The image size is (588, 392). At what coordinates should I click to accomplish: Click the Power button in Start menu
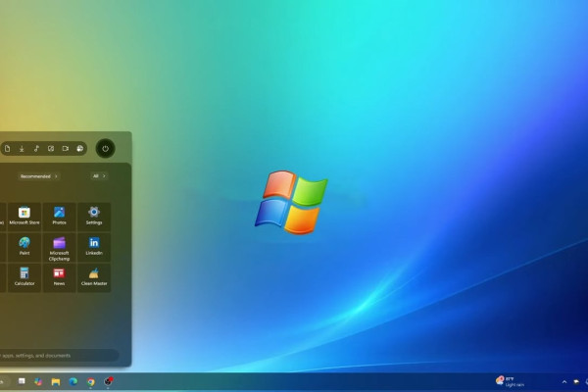coord(106,149)
